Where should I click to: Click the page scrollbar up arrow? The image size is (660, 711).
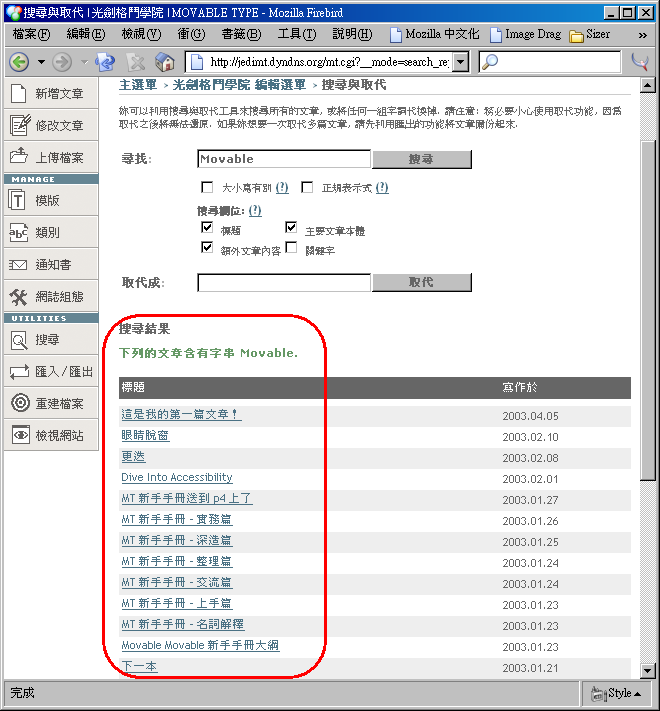(x=648, y=85)
